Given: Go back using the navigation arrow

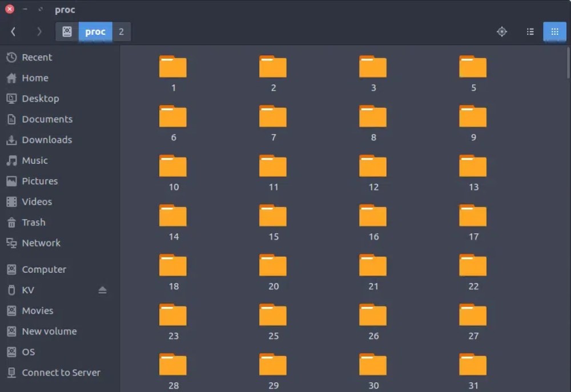Looking at the screenshot, I should click(13, 31).
